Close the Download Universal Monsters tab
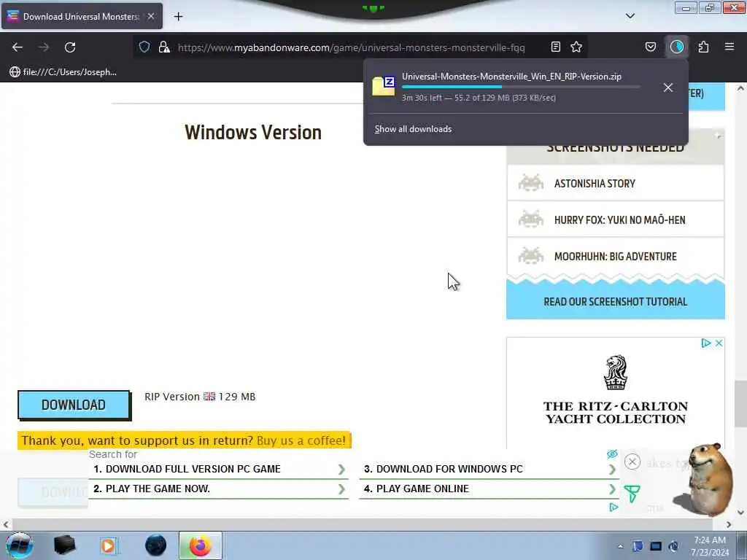 [151, 16]
